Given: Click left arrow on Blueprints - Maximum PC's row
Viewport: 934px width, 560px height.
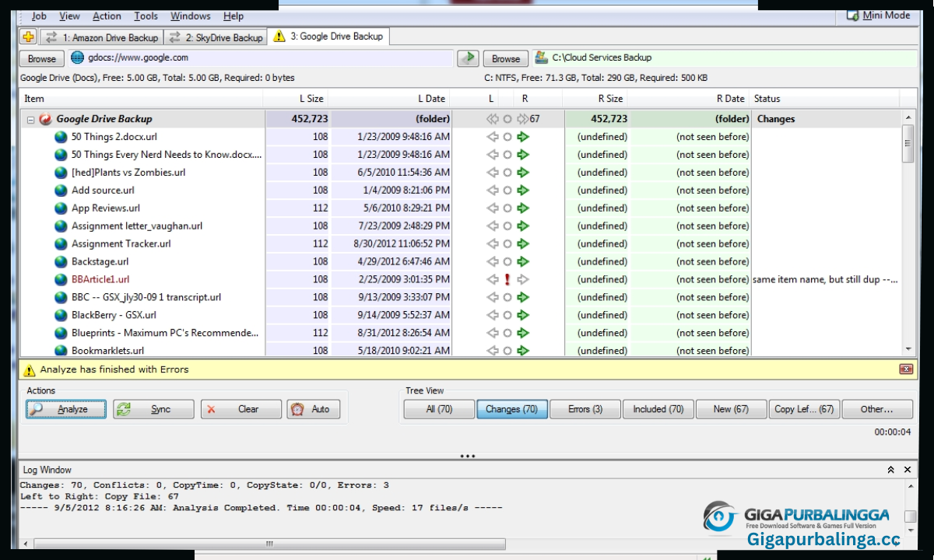Looking at the screenshot, I should click(x=492, y=334).
